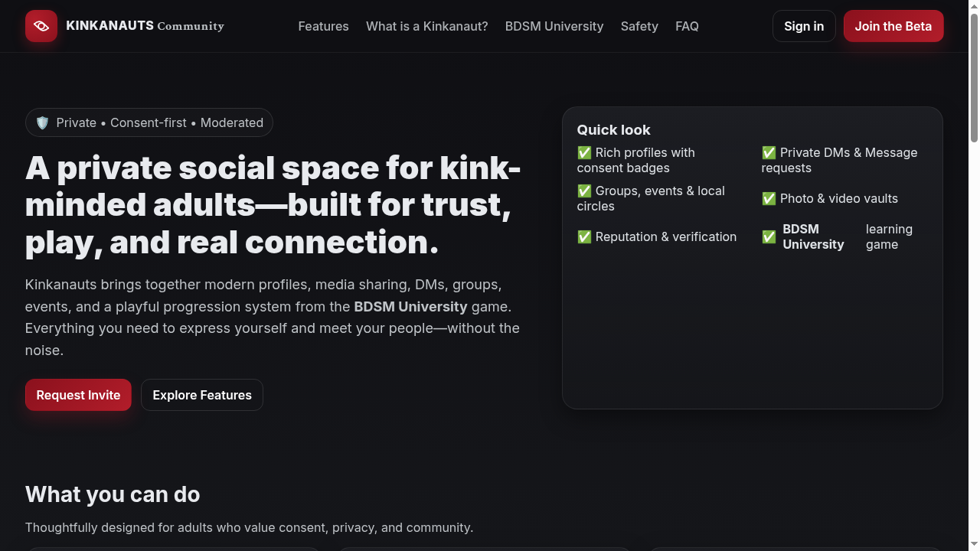Click the checkmark beside Groups, events
This screenshot has width=980, height=551.
[584, 191]
